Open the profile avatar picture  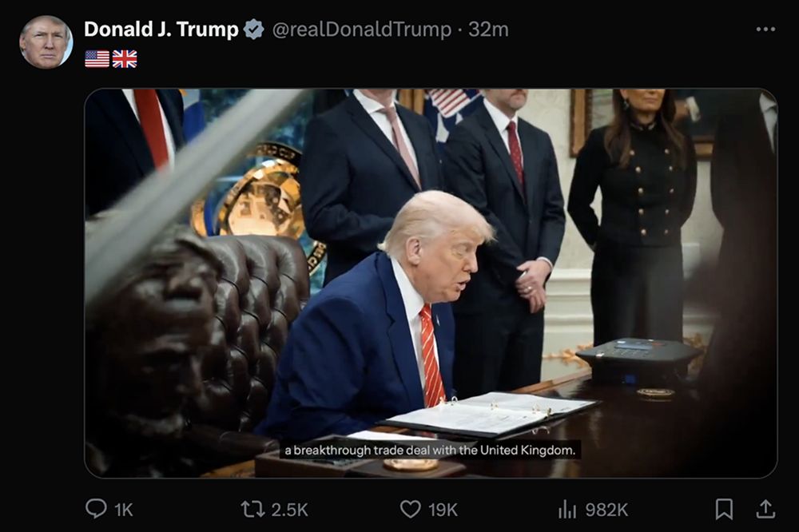click(x=46, y=42)
